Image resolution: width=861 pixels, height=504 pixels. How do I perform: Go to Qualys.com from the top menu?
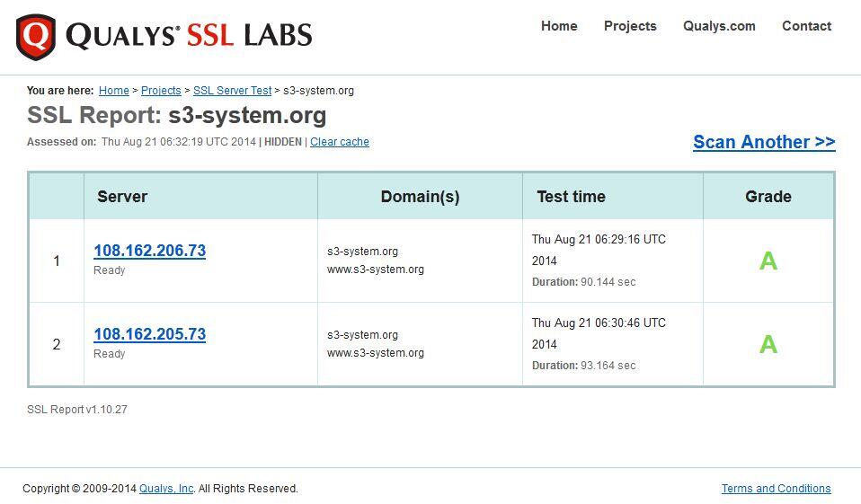[x=719, y=26]
